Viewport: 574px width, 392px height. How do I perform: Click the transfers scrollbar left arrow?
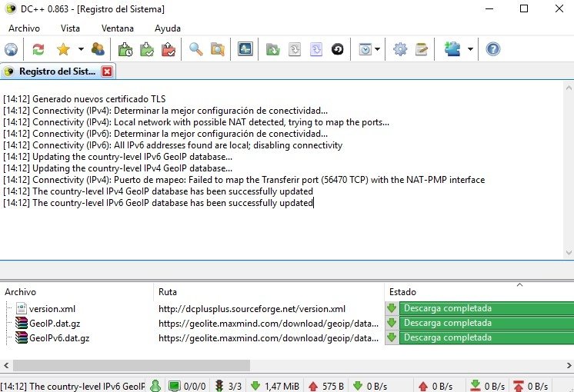(6, 365)
